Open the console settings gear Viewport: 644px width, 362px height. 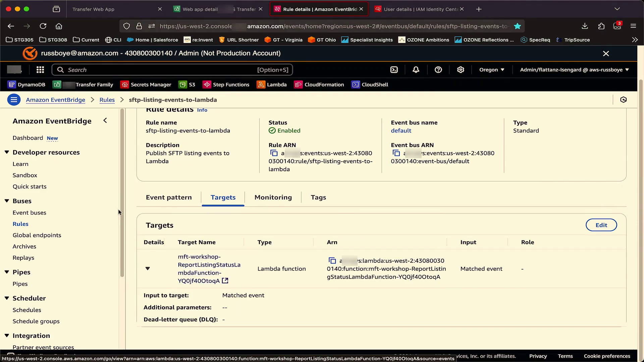tap(461, 70)
